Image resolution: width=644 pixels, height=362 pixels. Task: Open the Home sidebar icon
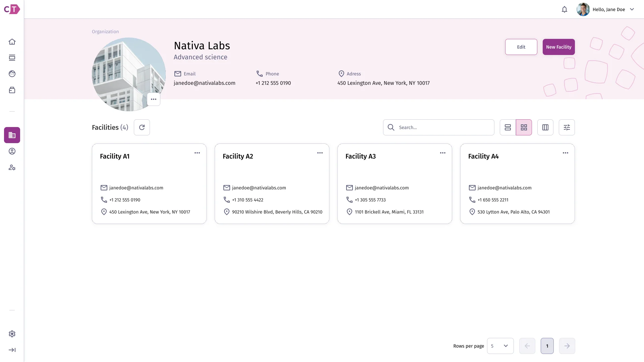pyautogui.click(x=12, y=42)
